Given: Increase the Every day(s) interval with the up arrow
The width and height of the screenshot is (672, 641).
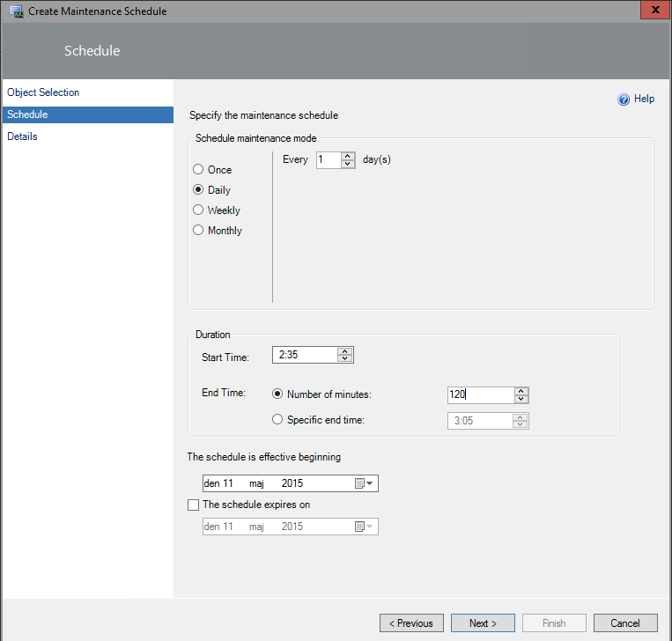Looking at the screenshot, I should tap(348, 156).
